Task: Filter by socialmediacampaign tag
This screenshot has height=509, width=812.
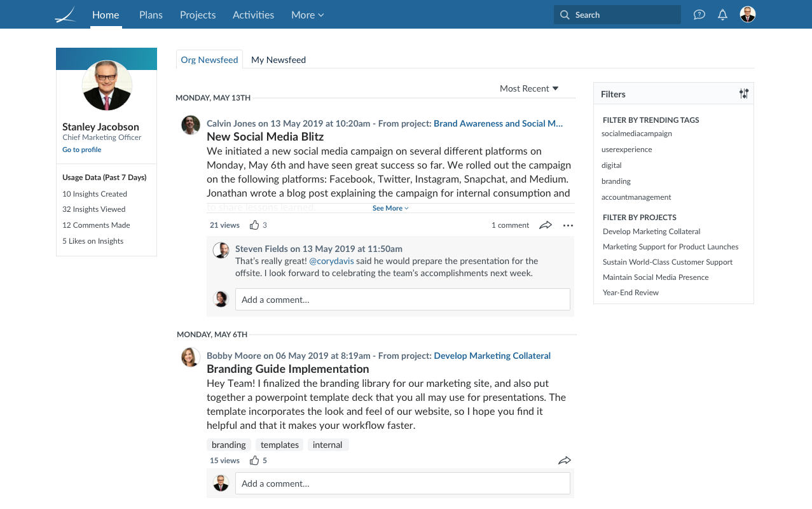Action: [x=637, y=134]
